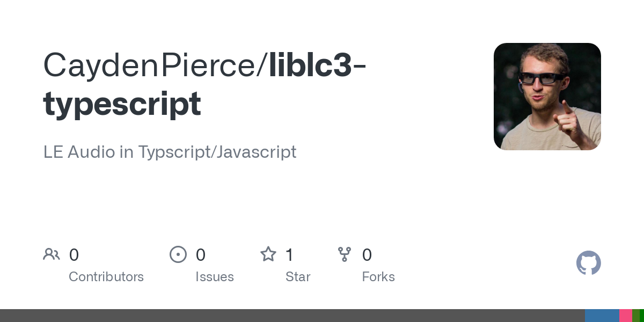Viewport: 644px width, 322px height.
Task: Click the Forks label text
Action: click(x=378, y=277)
